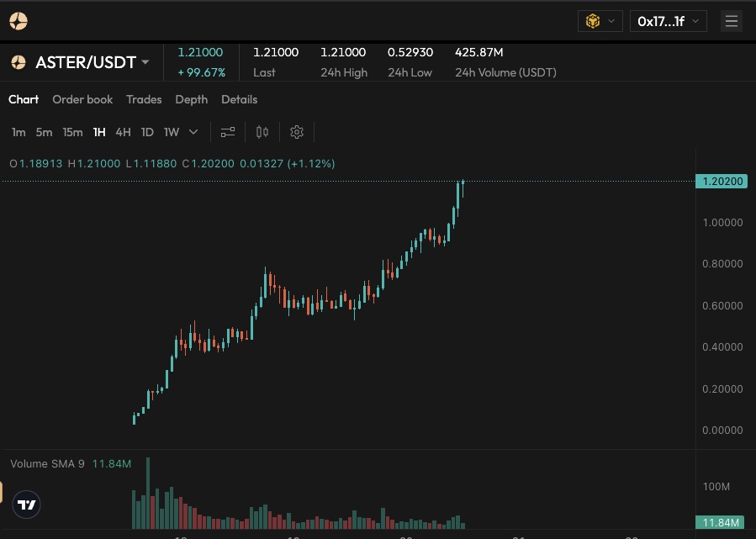The height and width of the screenshot is (539, 756).
Task: Open the timeframe options chevron
Action: (193, 132)
